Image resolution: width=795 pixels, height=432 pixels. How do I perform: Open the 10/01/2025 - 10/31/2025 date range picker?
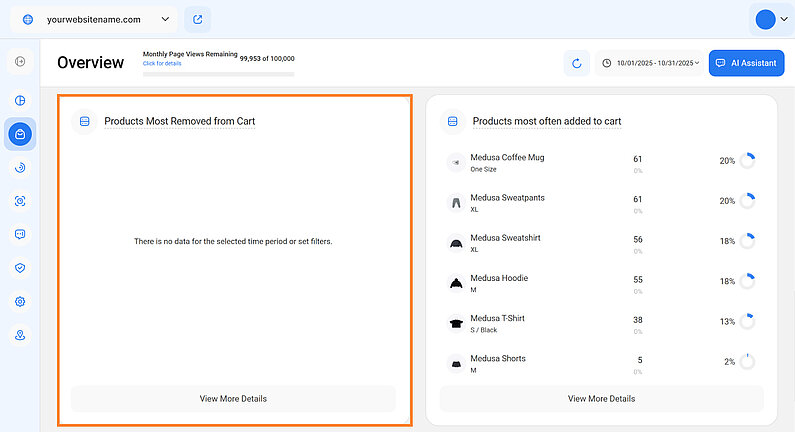pos(649,63)
